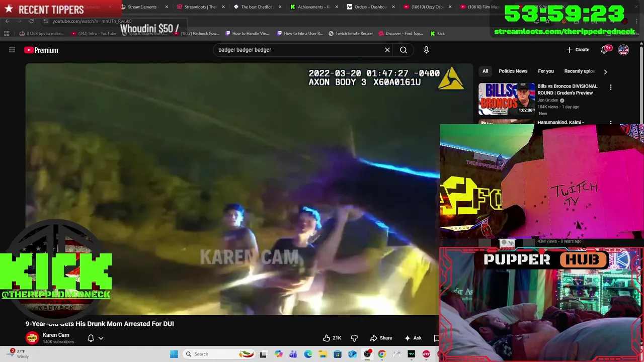Open Bills vs Broncos video thumbnail
Image resolution: width=644 pixels, height=362 pixels.
click(x=506, y=99)
